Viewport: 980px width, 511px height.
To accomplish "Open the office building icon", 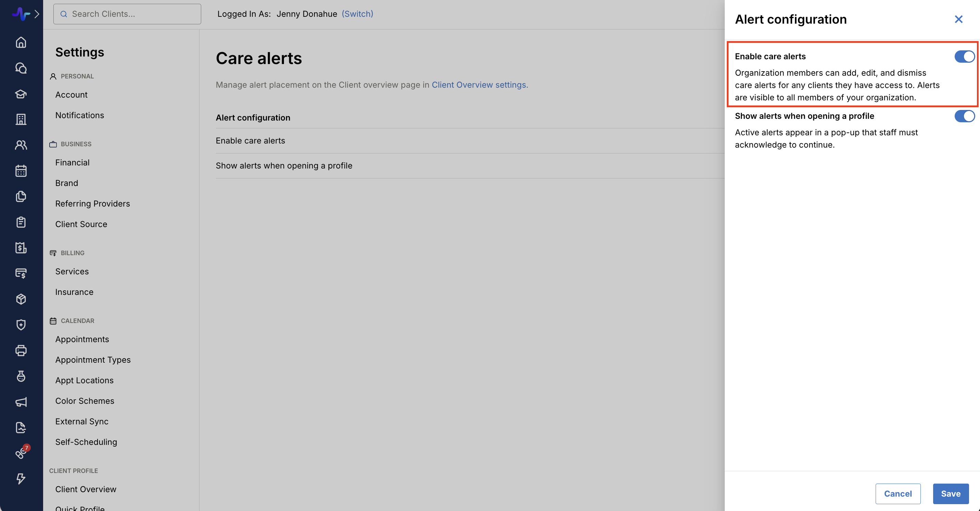I will tap(21, 120).
